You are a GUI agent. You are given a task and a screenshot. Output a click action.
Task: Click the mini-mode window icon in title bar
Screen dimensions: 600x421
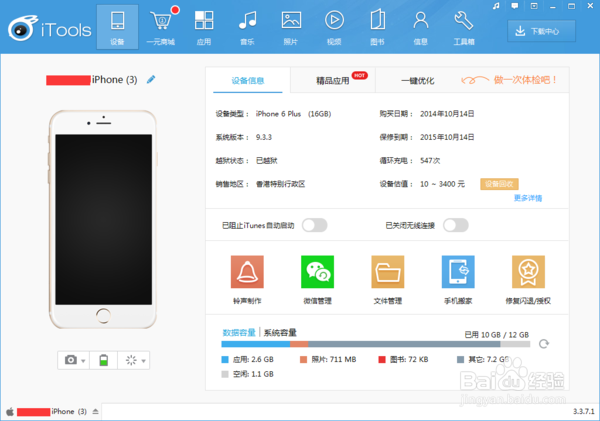pyautogui.click(x=534, y=6)
